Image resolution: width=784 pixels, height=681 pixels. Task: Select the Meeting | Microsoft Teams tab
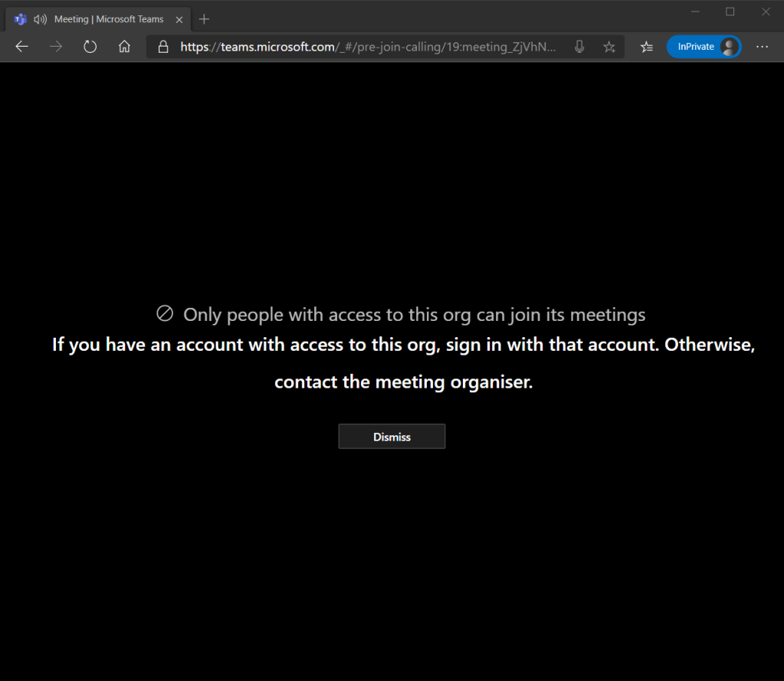(109, 19)
